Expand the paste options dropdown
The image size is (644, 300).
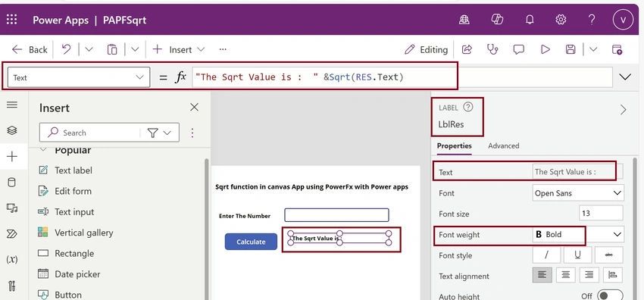point(135,50)
